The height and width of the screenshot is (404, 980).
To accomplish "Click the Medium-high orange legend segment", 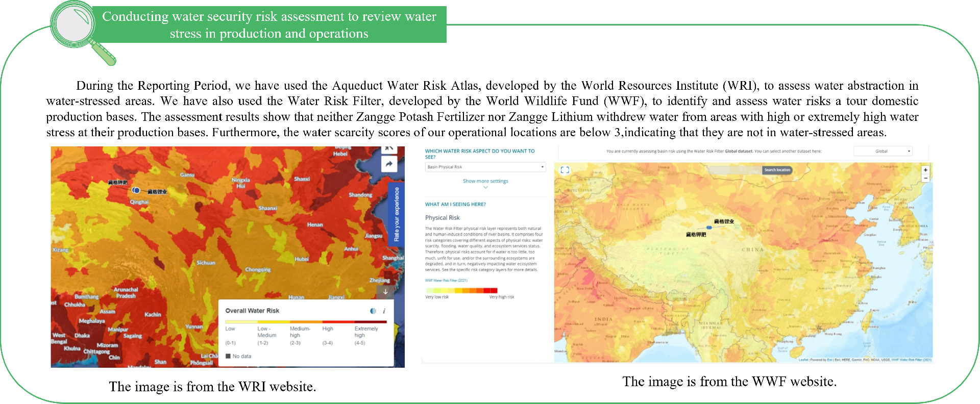I will coord(306,322).
